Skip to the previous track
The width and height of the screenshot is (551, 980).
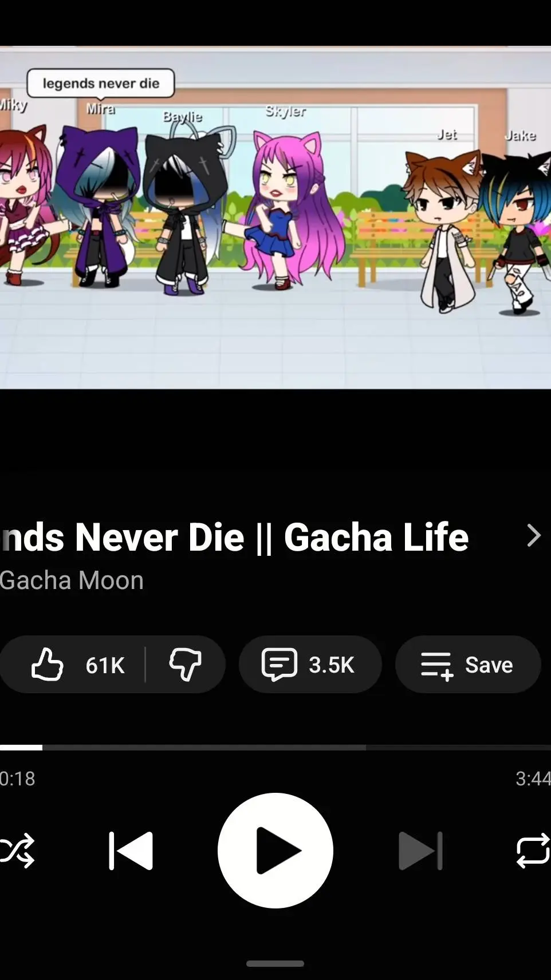[x=131, y=851]
